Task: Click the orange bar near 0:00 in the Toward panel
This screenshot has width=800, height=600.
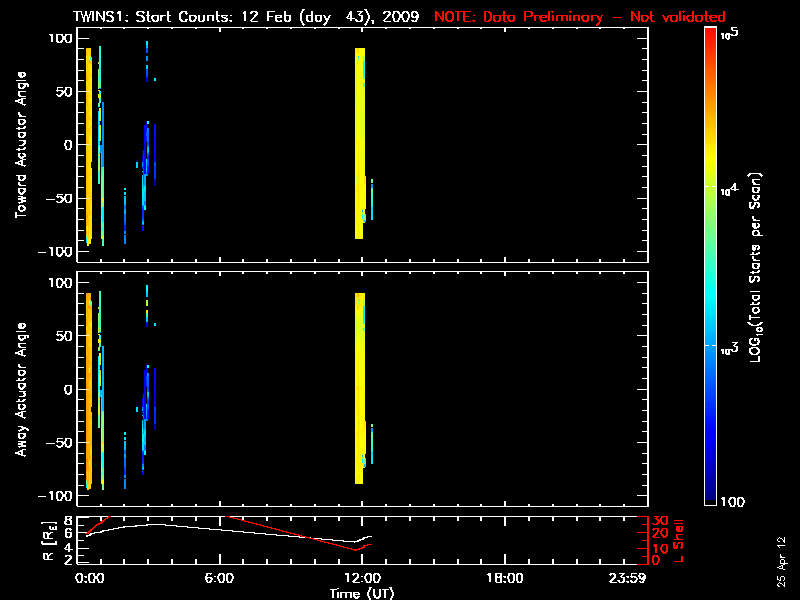Action: (x=89, y=140)
